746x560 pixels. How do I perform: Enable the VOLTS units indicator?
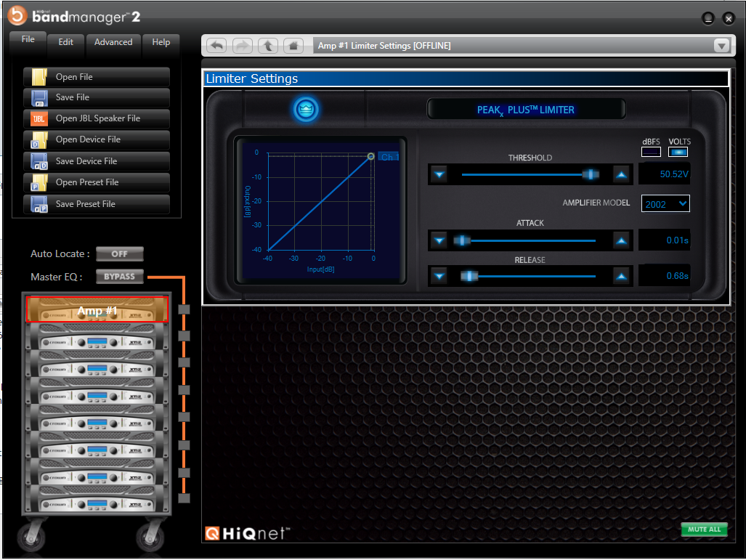(x=678, y=152)
